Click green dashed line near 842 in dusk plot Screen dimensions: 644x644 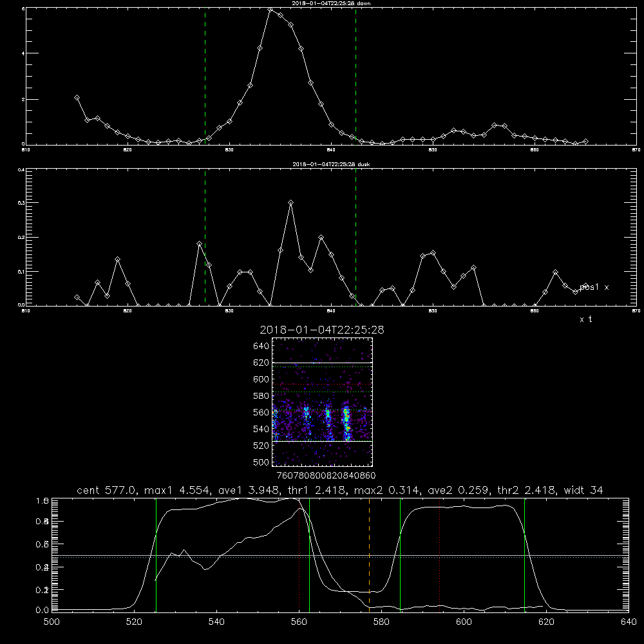click(x=355, y=237)
